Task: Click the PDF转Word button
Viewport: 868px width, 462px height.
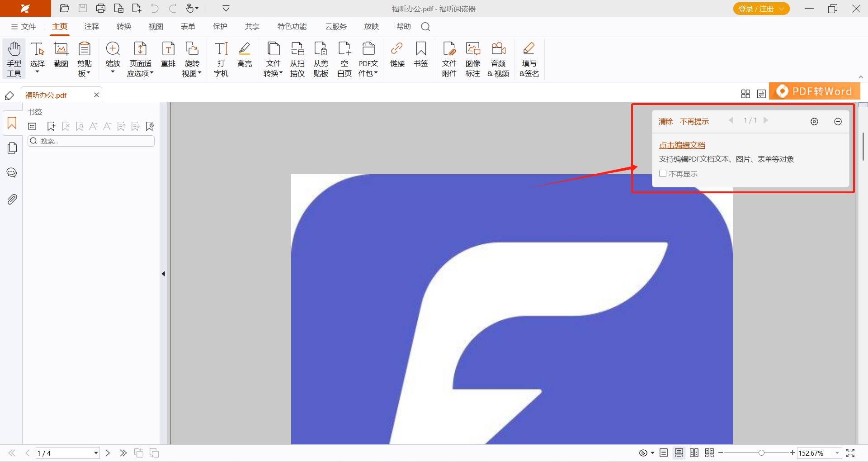Action: [x=815, y=91]
